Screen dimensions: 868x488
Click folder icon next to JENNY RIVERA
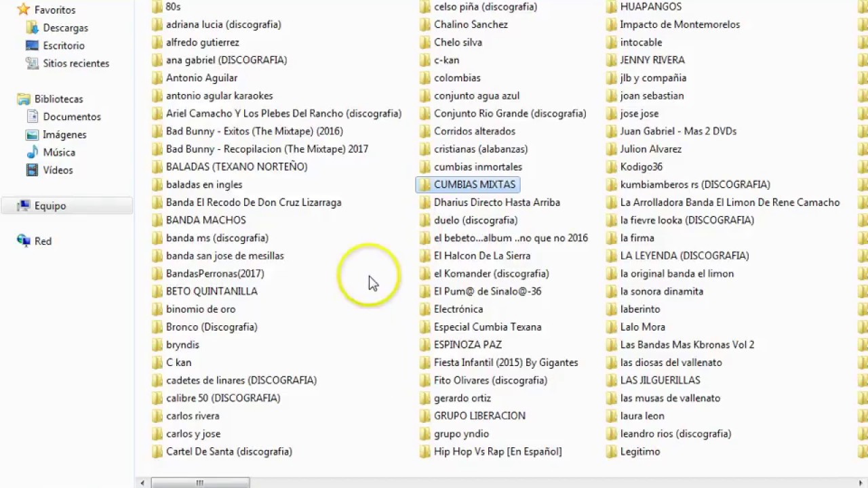point(611,60)
